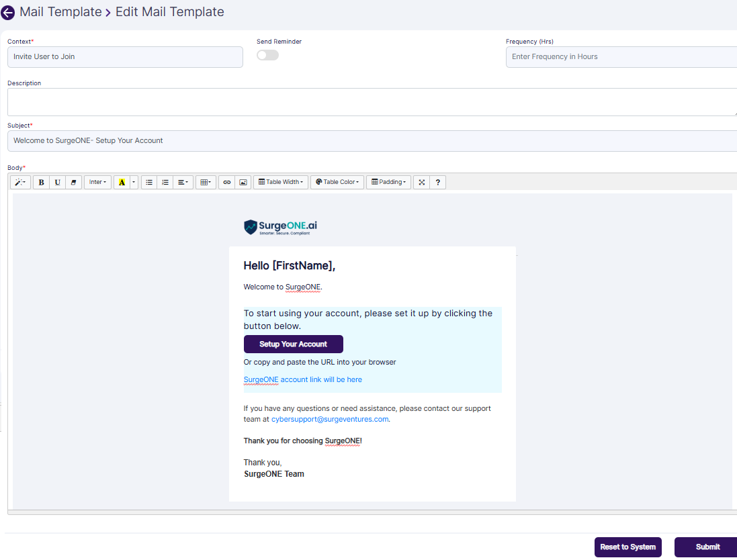Insert an unordered bullet list

149,182
